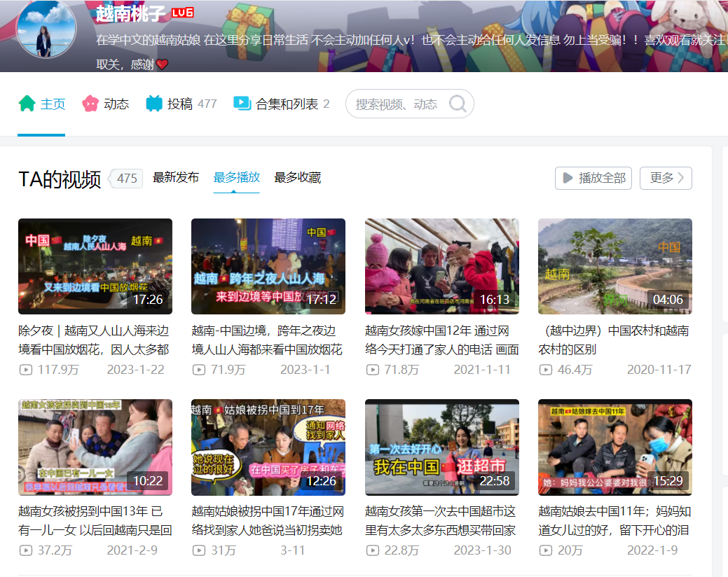Switch to the 主页 tab

click(x=42, y=104)
